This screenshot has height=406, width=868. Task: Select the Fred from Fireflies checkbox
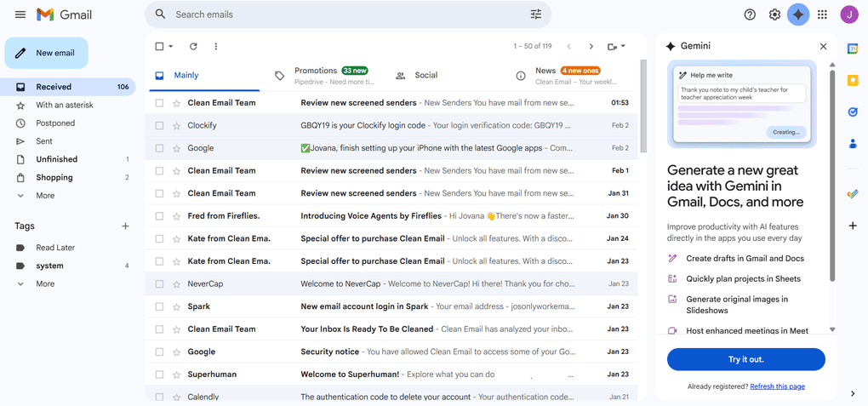pos(159,216)
